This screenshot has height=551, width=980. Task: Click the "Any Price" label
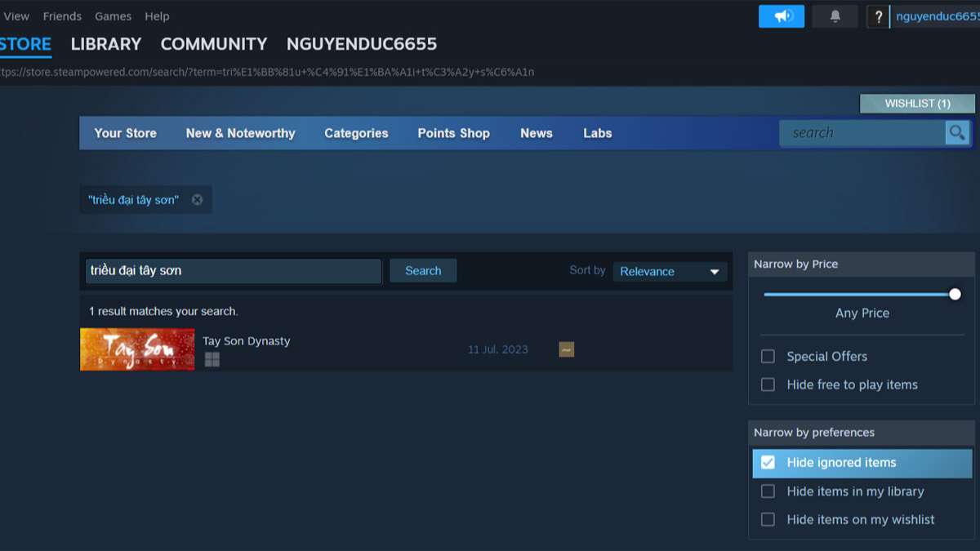862,313
